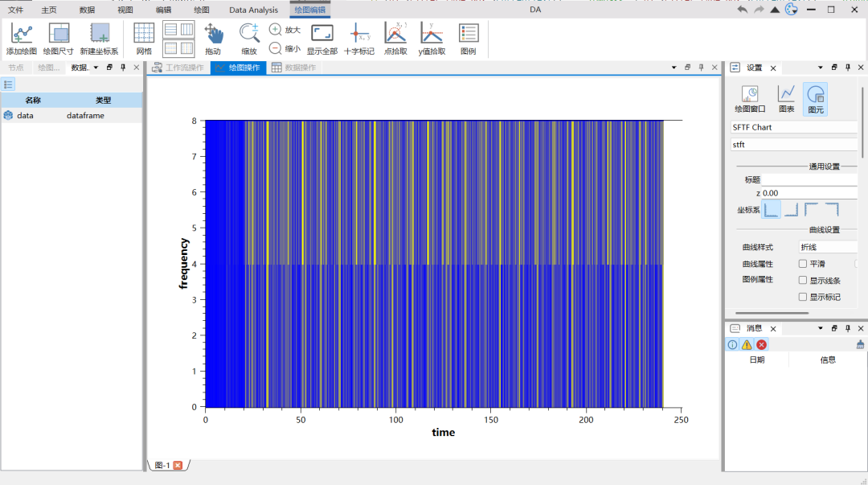Select horizontal gridlines layout icon
The image size is (868, 485).
click(x=171, y=30)
